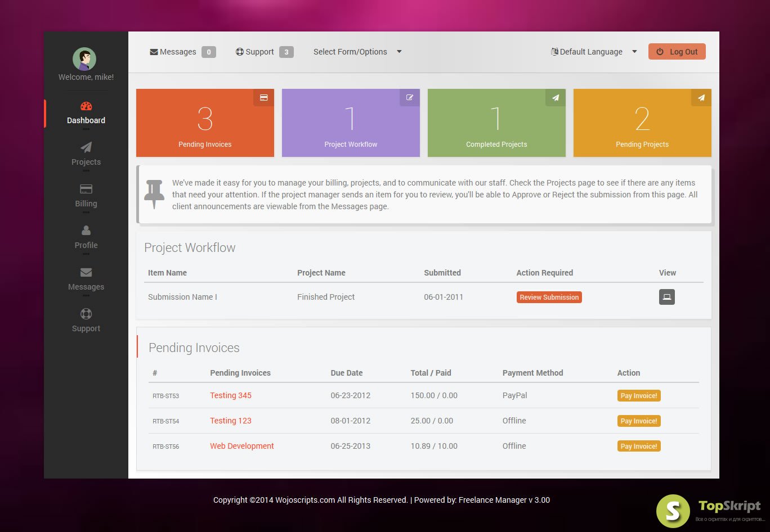Image resolution: width=770 pixels, height=532 pixels.
Task: Open Support from the sidebar
Action: [86, 321]
